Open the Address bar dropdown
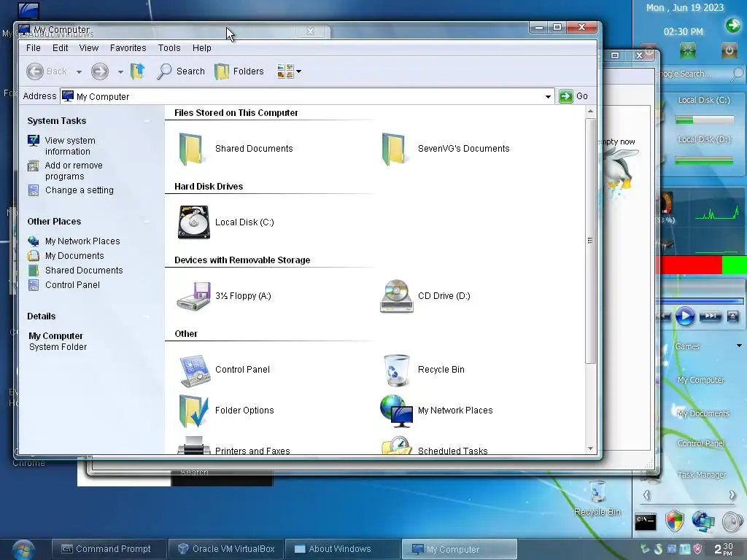This screenshot has width=747, height=560. (x=548, y=97)
